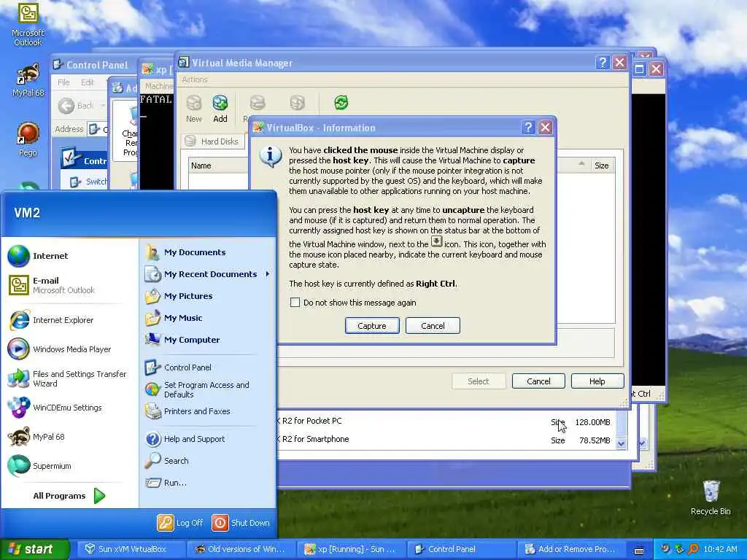Select R2 for Pocket PC list entry
The height and width of the screenshot is (560, 747).
(x=447, y=421)
